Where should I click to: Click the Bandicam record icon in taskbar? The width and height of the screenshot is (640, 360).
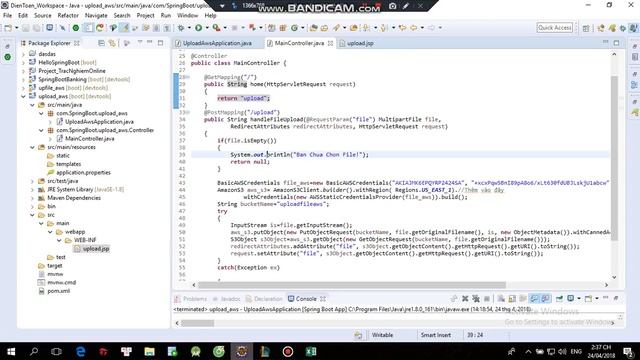tap(288, 351)
